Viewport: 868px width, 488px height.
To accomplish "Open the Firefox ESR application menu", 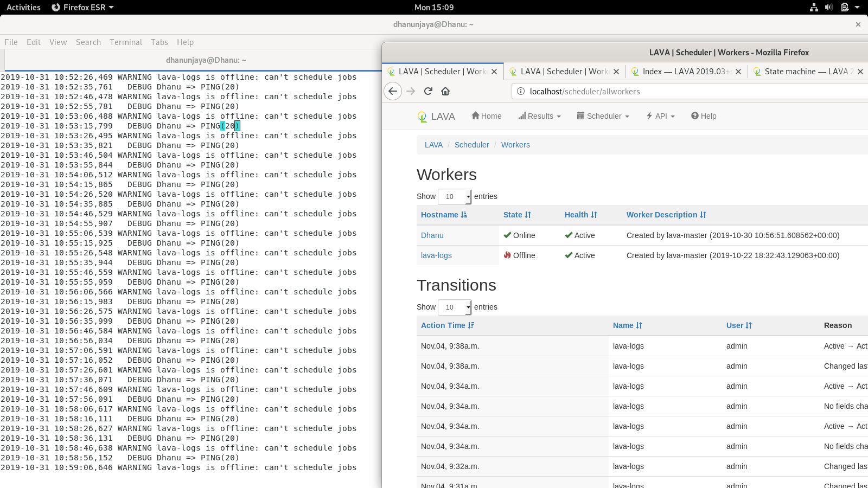I will (x=82, y=7).
